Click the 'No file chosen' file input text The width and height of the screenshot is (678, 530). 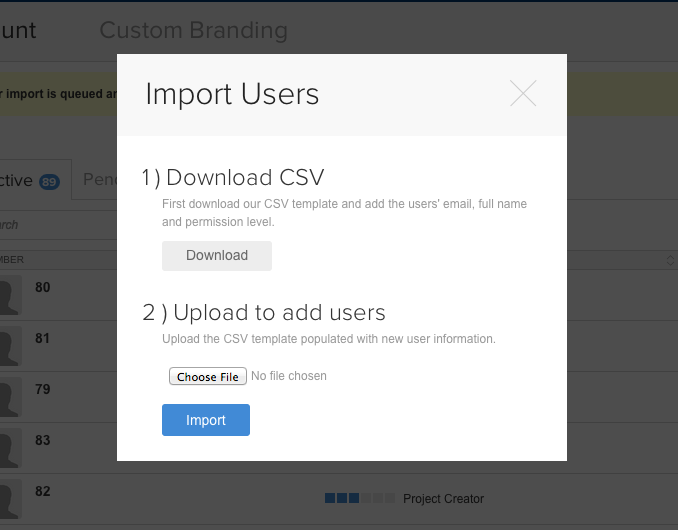click(289, 376)
